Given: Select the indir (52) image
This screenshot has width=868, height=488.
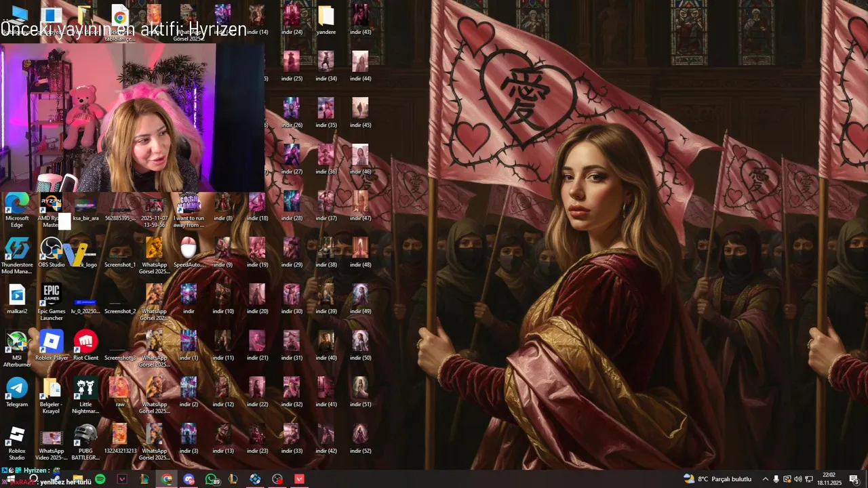Looking at the screenshot, I should tap(360, 439).
